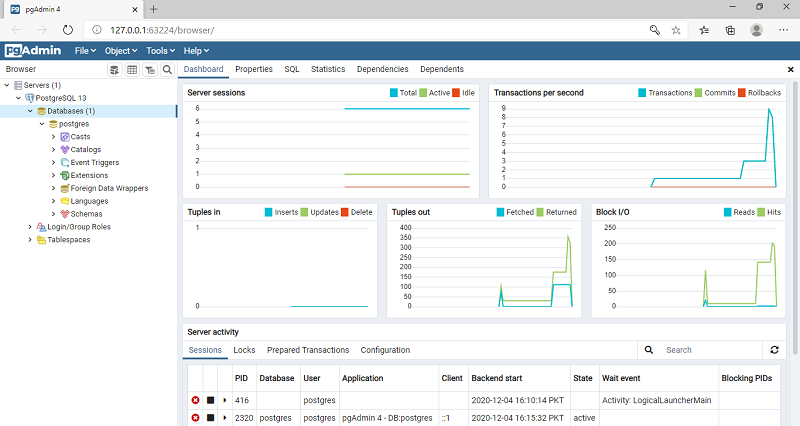Refresh the Server activity list
Image resolution: width=800 pixels, height=426 pixels.
(774, 350)
